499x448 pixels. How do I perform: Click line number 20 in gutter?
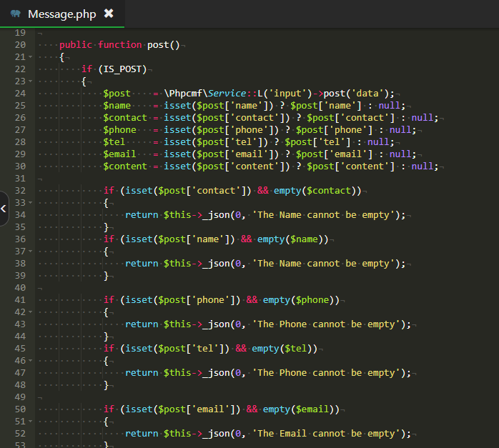[20, 45]
